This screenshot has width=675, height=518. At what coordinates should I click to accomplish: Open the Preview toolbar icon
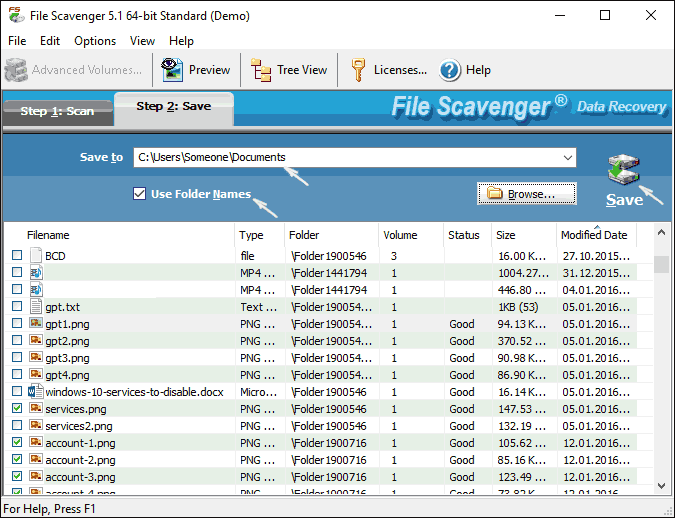172,70
